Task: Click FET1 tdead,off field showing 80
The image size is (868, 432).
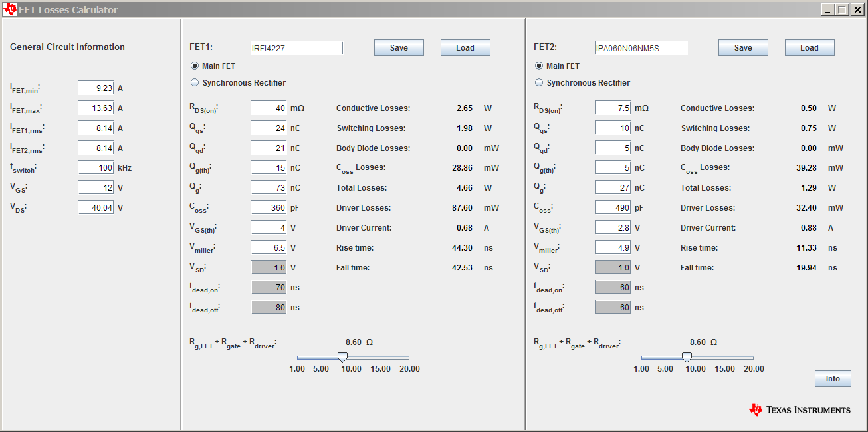Action: pyautogui.click(x=269, y=307)
